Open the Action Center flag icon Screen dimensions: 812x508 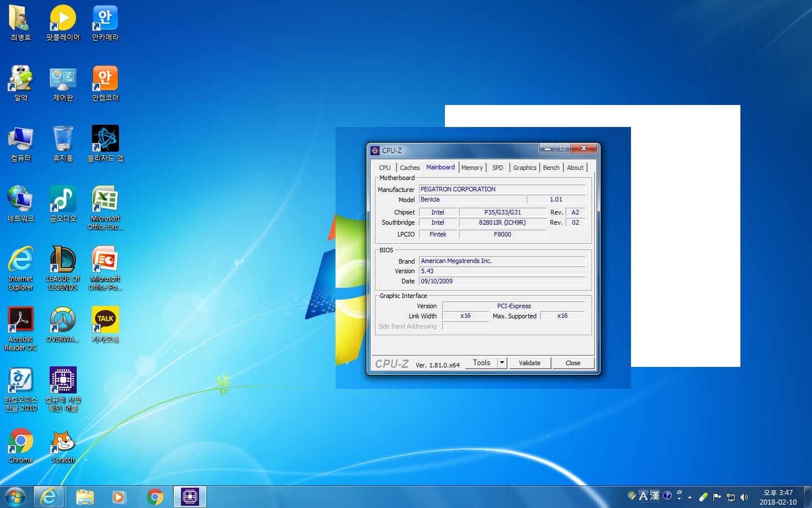click(x=717, y=497)
